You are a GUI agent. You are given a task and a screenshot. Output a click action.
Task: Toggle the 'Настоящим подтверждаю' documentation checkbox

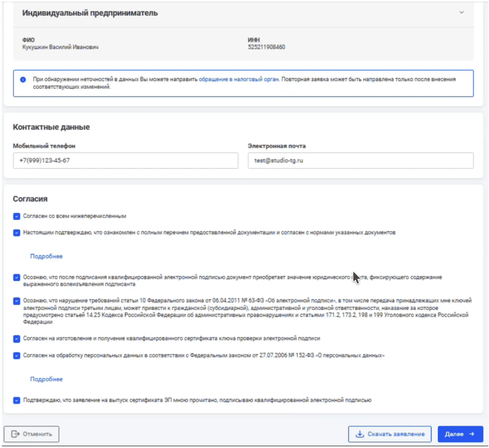17,233
